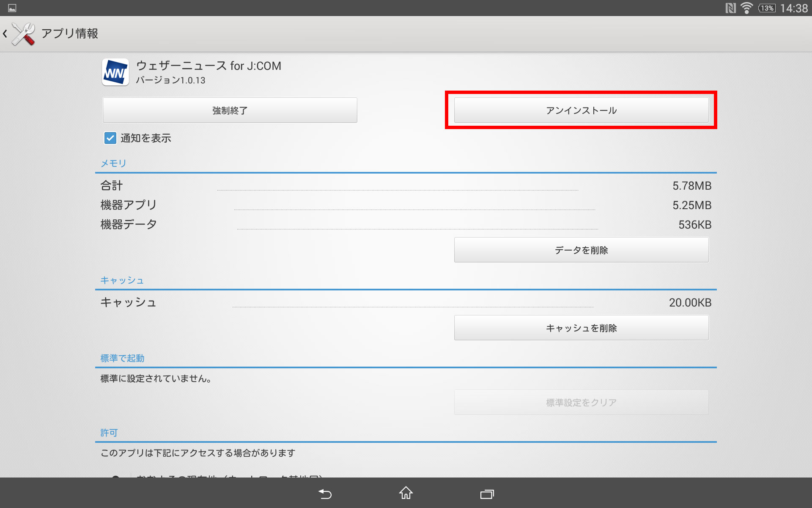This screenshot has width=812, height=508.
Task: Tap the recent apps navigation button
Action: click(487, 494)
